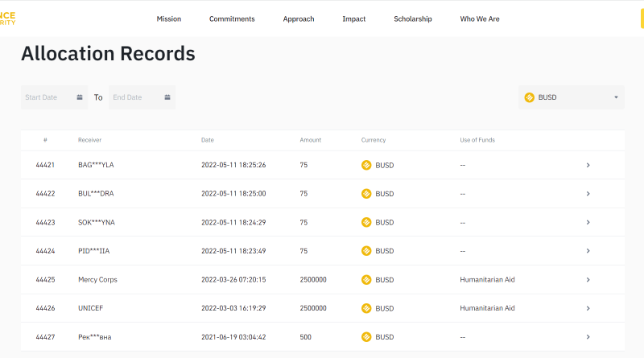644x358 pixels.
Task: Click date 2022-03-03 16:19:29
Action: [x=233, y=308]
